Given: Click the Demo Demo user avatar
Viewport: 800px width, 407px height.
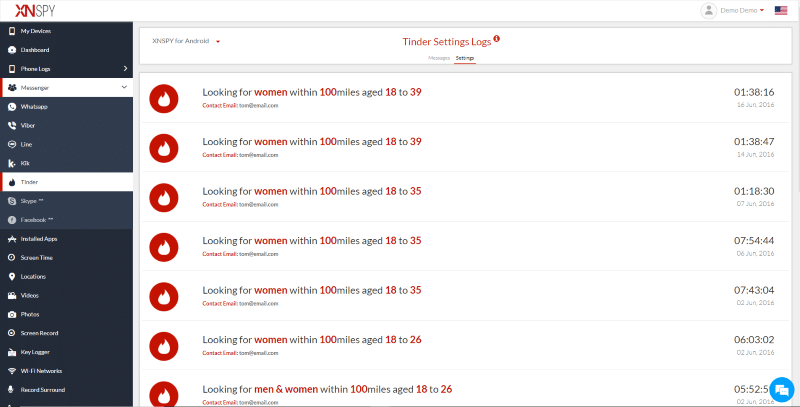Looking at the screenshot, I should pos(708,11).
